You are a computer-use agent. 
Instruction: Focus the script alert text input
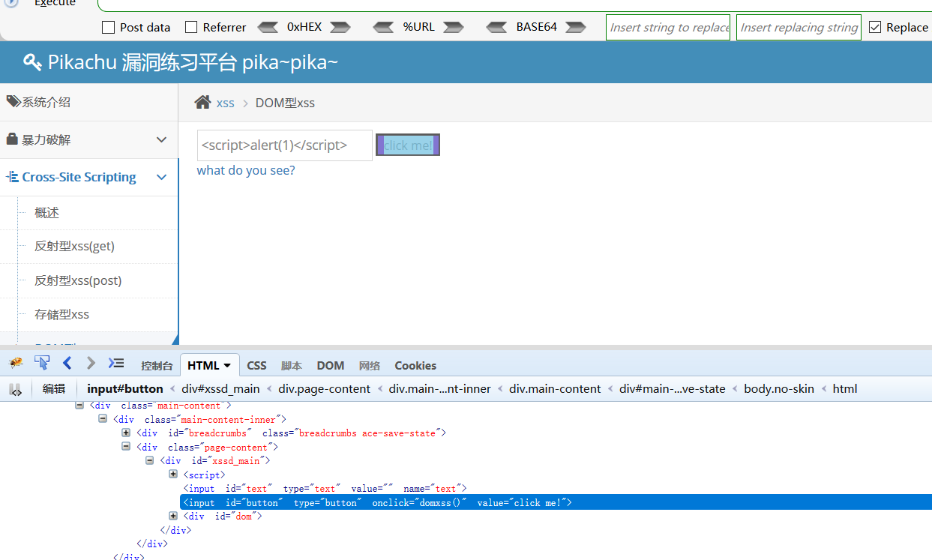pos(285,145)
